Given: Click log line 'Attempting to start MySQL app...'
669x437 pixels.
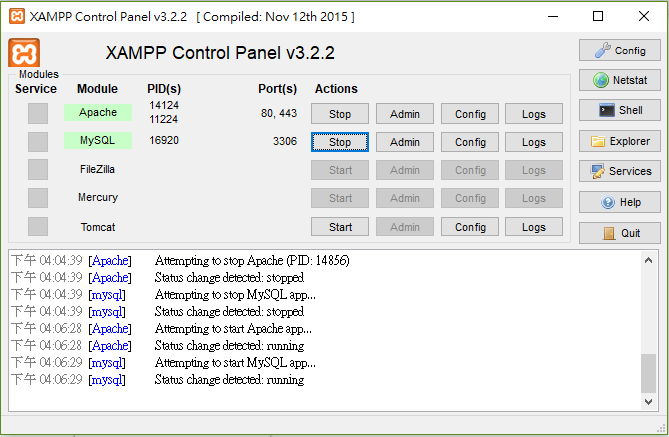Looking at the screenshot, I should click(235, 363).
